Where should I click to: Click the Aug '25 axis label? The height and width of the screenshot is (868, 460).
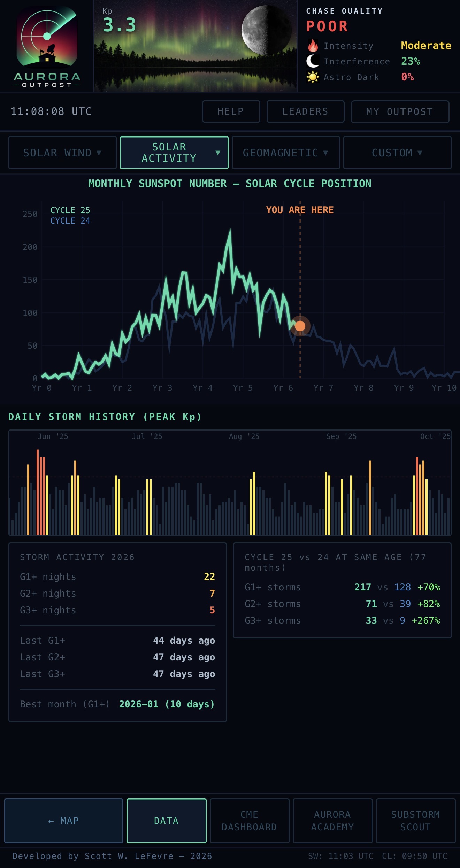click(244, 436)
